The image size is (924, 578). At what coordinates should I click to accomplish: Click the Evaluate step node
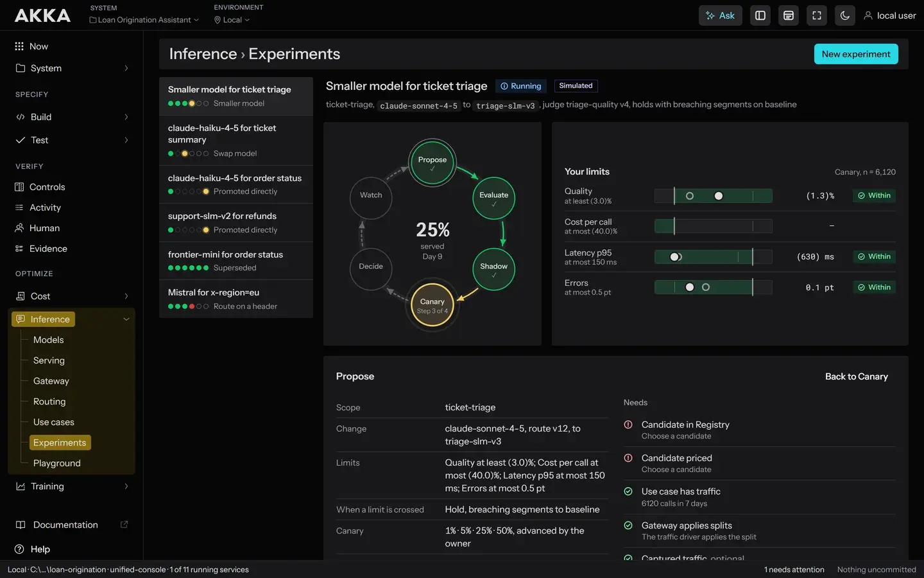click(x=494, y=198)
